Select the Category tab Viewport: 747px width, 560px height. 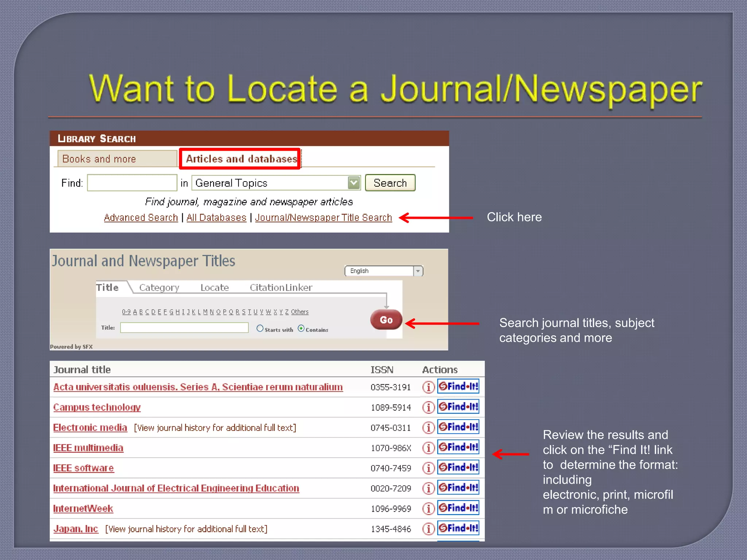(x=159, y=288)
